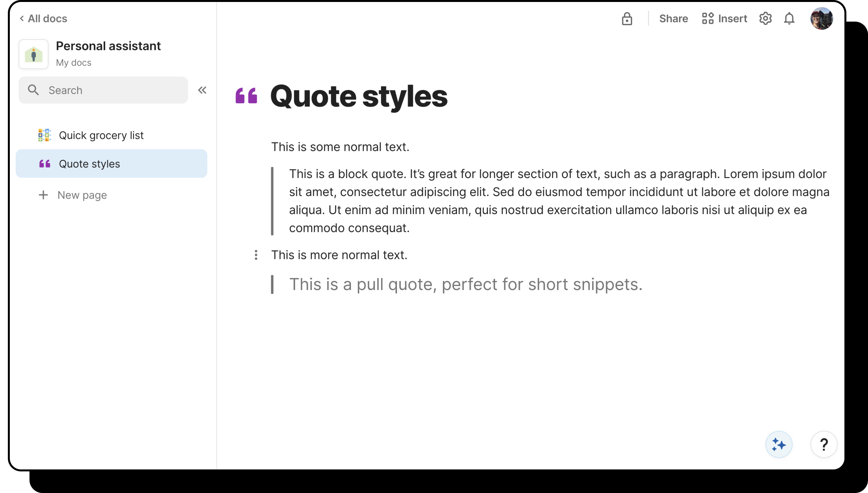
Task: Click the pull quote text
Action: tap(465, 284)
